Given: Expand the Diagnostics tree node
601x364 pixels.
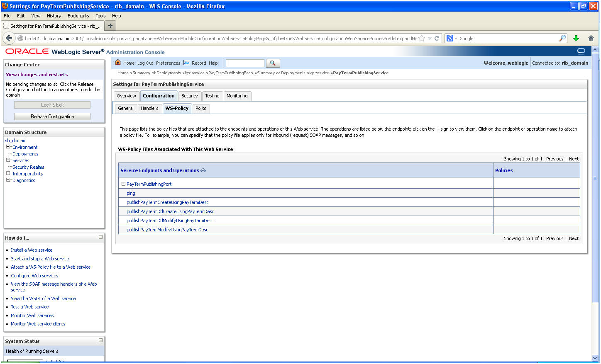Looking at the screenshot, I should coord(8,180).
